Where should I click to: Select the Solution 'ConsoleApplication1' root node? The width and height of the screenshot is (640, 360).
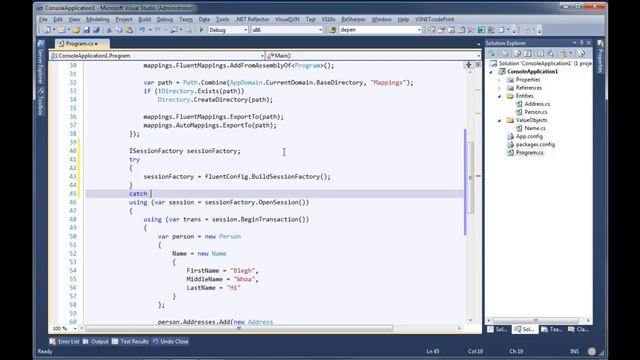pos(545,63)
